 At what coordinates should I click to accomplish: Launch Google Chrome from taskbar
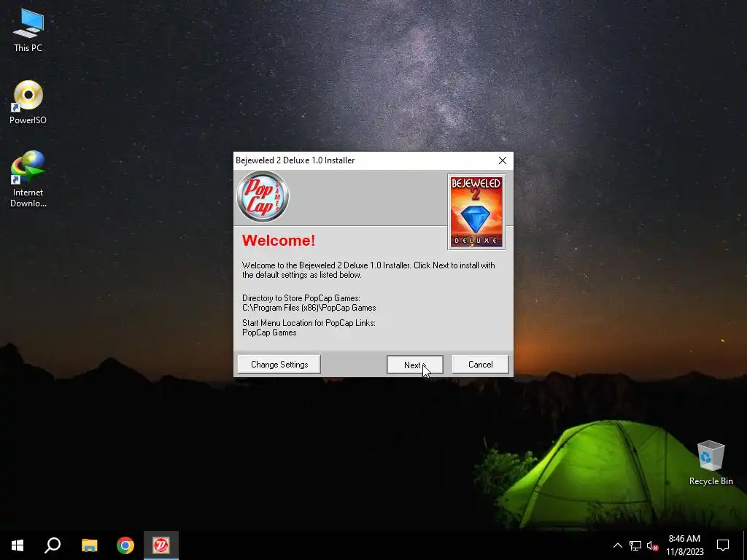pos(125,545)
